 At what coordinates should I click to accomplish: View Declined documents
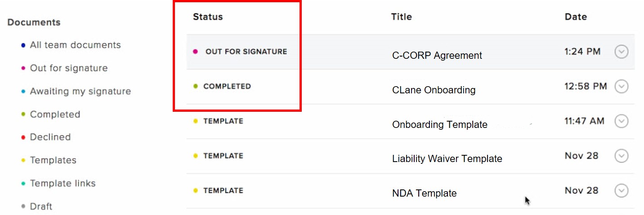coord(50,137)
